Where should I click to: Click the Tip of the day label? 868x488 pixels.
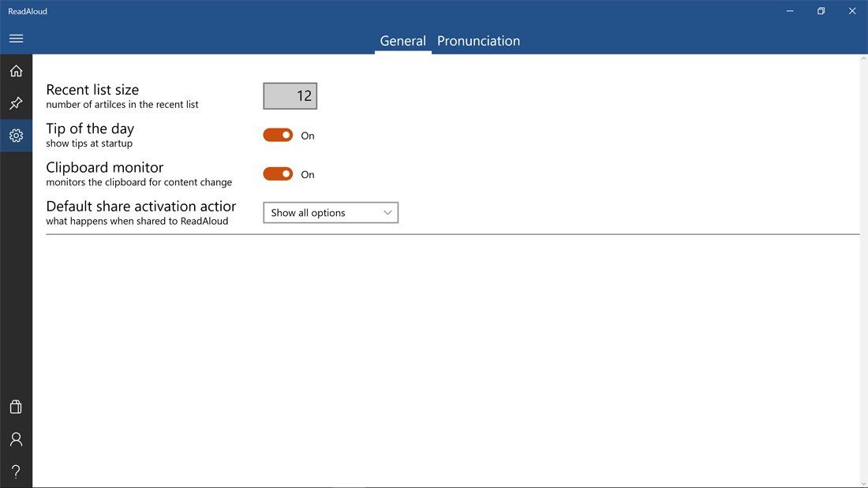click(90, 128)
